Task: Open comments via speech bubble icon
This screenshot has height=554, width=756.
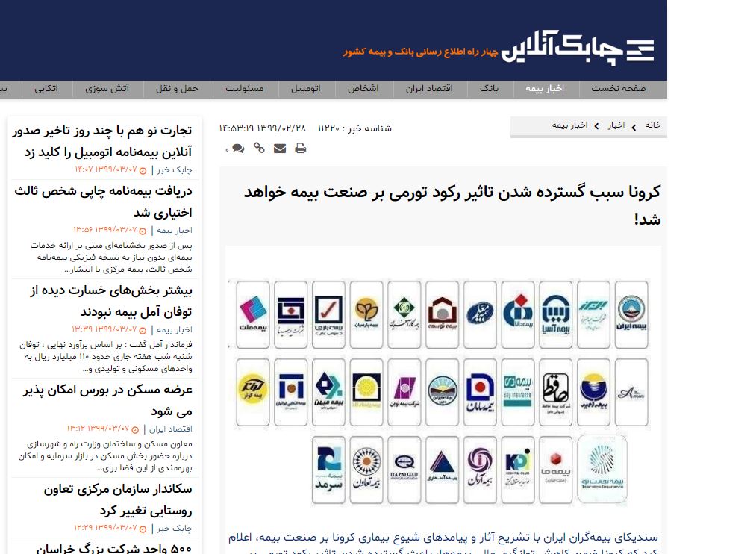Action: (x=238, y=148)
